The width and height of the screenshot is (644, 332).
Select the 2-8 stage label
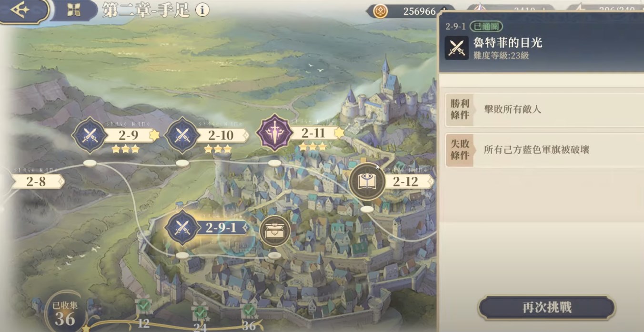(x=36, y=181)
